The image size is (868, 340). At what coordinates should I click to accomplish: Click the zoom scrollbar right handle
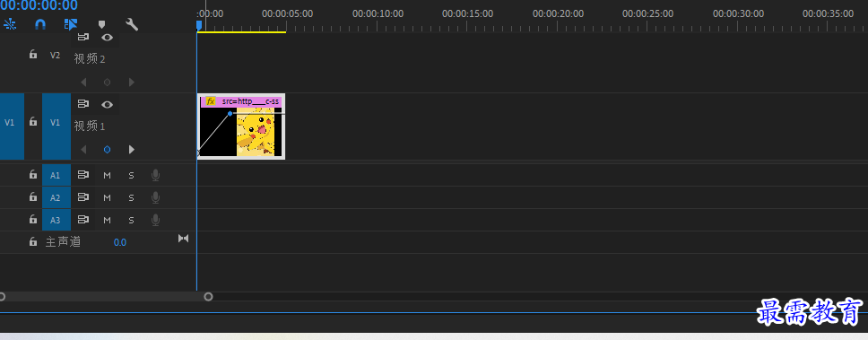(208, 297)
